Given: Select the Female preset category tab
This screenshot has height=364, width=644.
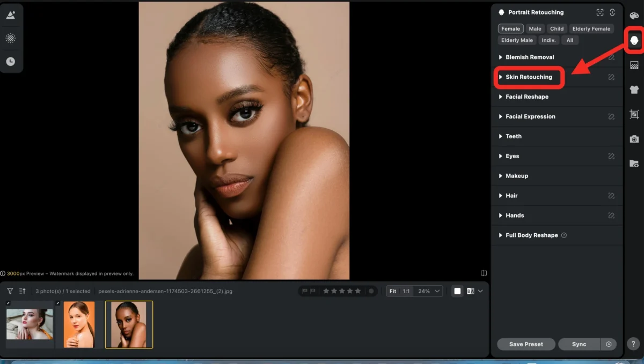Looking at the screenshot, I should [510, 28].
